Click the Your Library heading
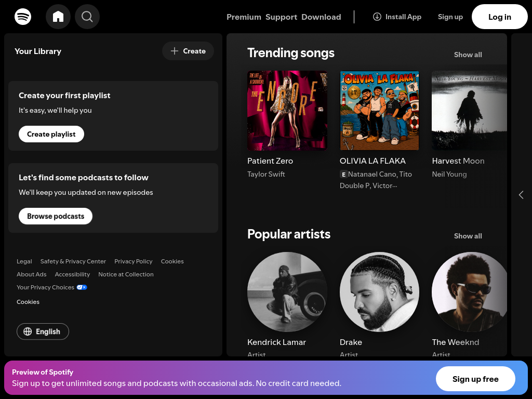Viewport: 532px width, 399px height. point(38,51)
